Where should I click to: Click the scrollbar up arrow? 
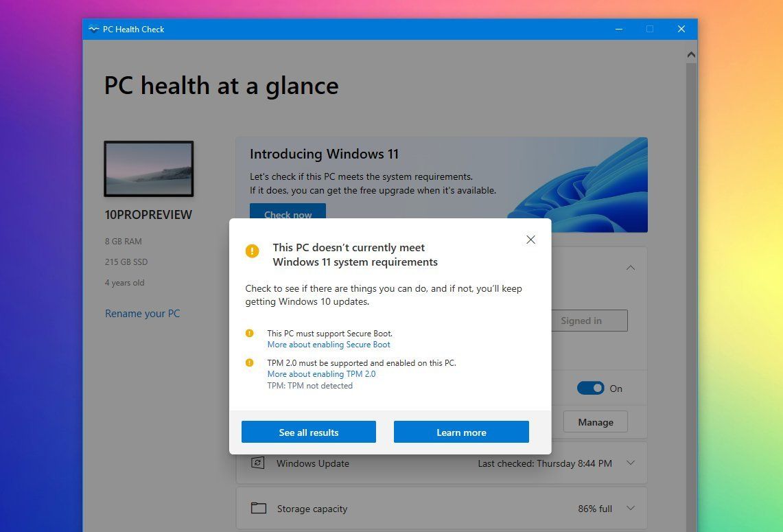pyautogui.click(x=691, y=54)
